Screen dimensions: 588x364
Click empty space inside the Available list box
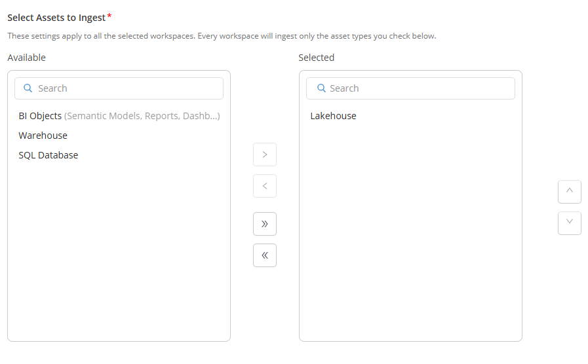[x=118, y=262]
